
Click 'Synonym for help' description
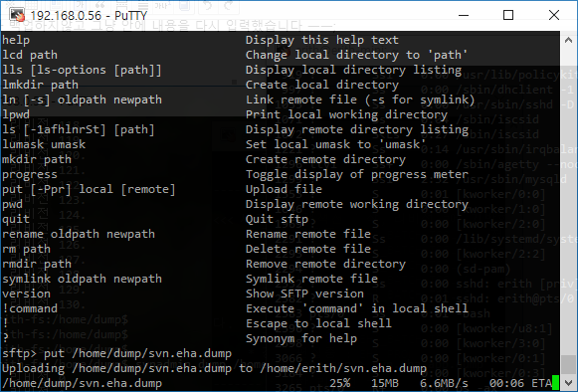tap(301, 338)
